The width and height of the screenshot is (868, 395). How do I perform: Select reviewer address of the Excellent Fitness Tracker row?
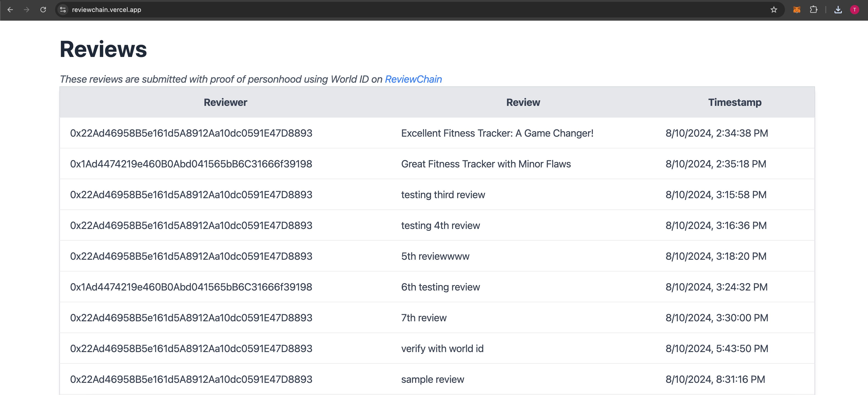(x=191, y=133)
